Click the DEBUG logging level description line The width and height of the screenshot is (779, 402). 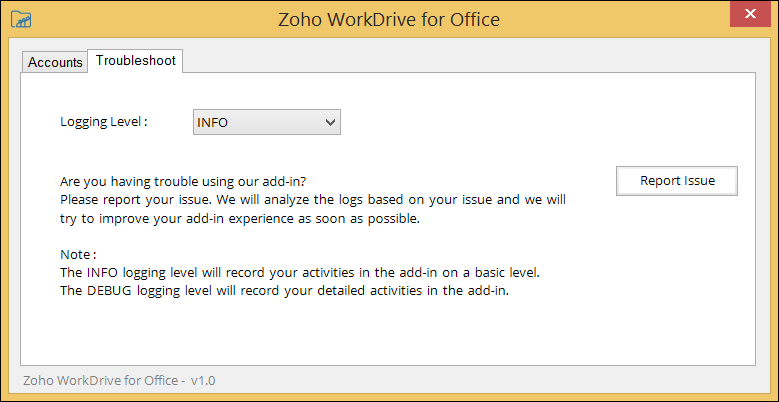pos(285,291)
